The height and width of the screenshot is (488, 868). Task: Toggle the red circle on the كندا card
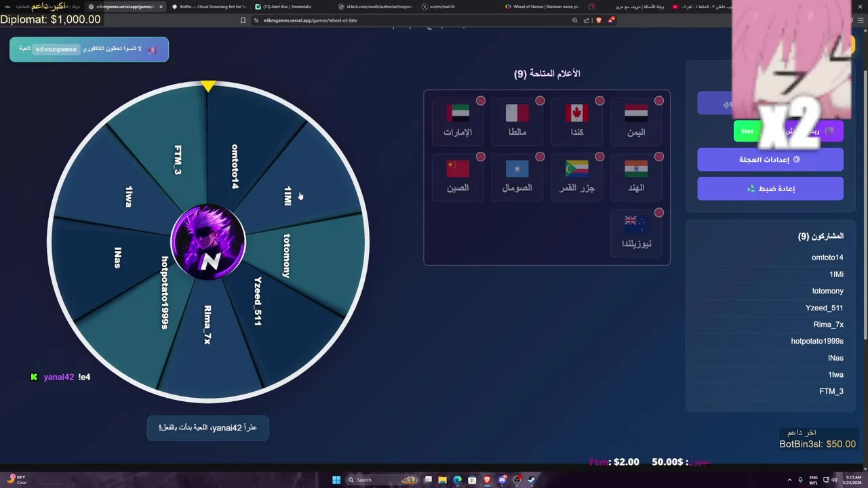(599, 101)
